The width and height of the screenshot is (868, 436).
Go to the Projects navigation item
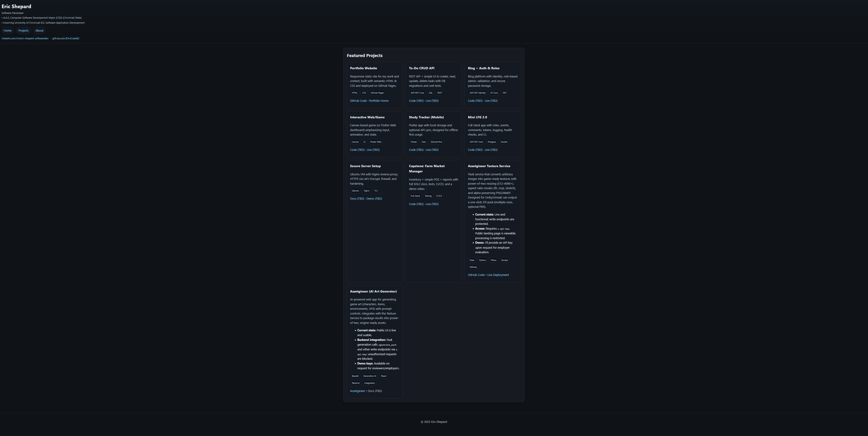(23, 31)
